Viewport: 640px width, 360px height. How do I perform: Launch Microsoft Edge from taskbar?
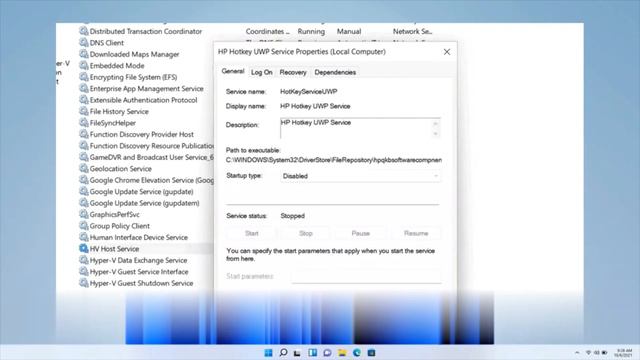tap(357, 353)
